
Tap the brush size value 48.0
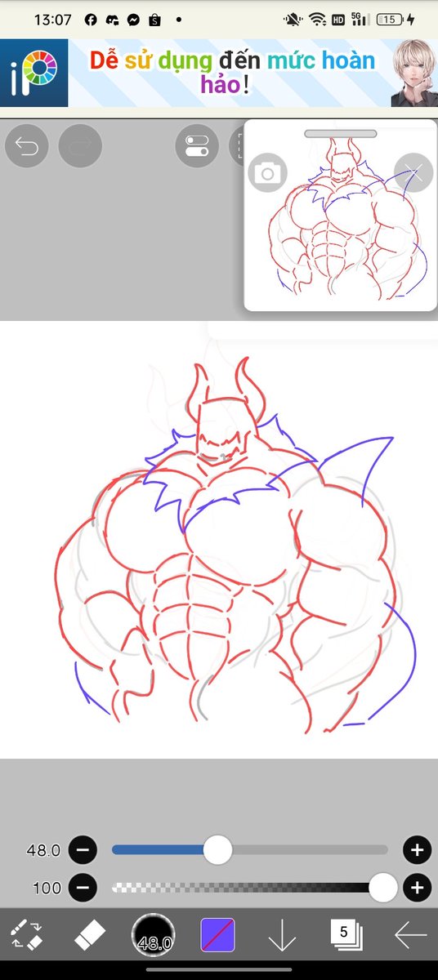coord(43,850)
